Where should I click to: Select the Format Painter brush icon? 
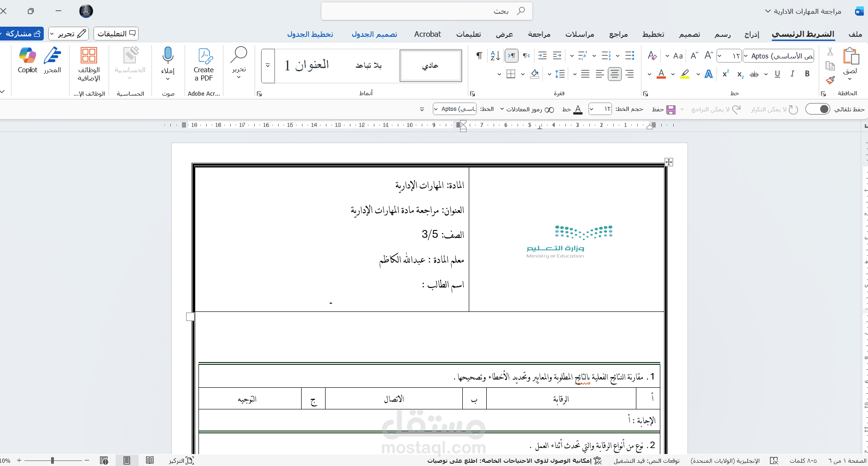click(x=830, y=81)
